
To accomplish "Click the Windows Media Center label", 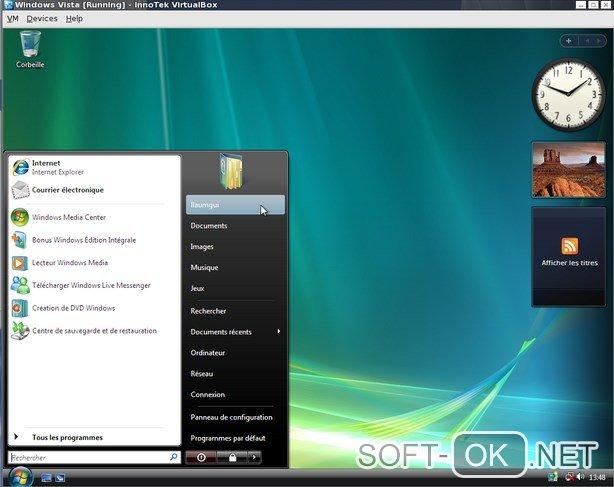I will (69, 217).
